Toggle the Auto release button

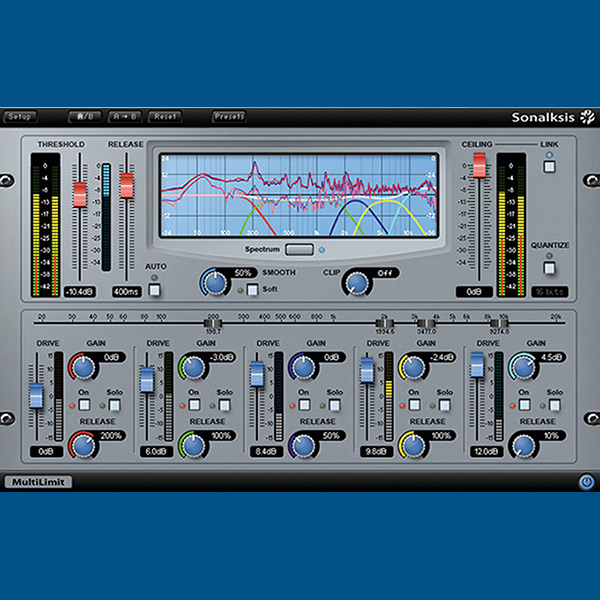pos(155,291)
